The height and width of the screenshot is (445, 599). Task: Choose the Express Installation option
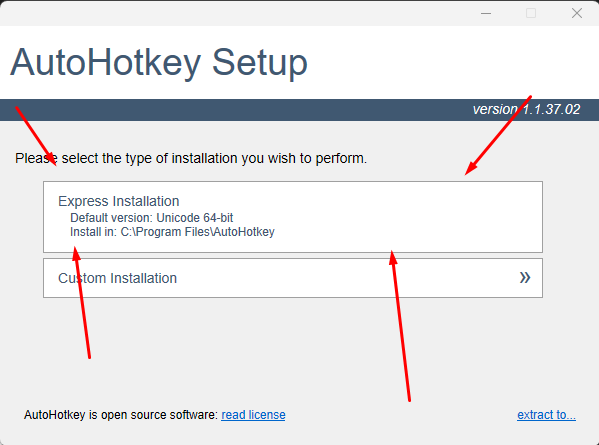pyautogui.click(x=293, y=217)
